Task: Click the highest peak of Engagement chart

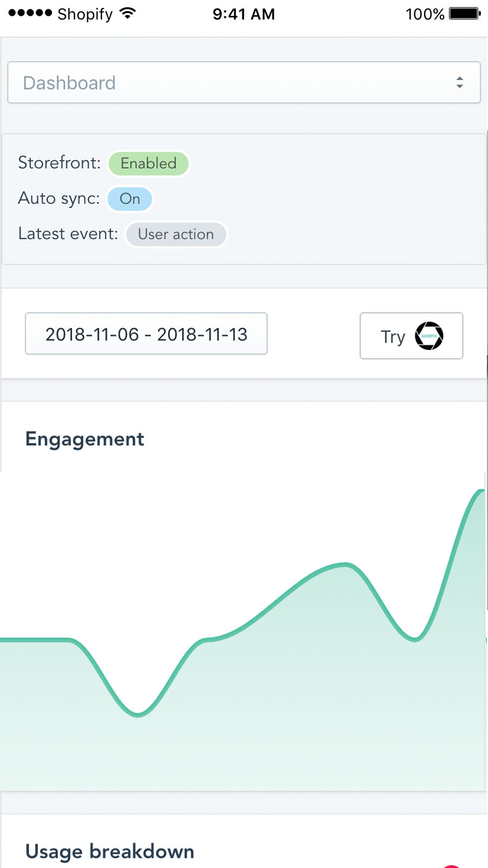Action: pos(480,491)
